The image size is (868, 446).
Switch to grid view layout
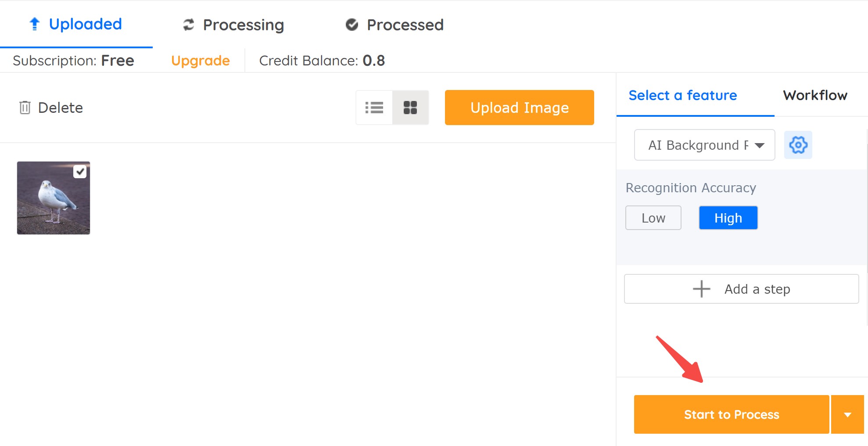pyautogui.click(x=410, y=108)
